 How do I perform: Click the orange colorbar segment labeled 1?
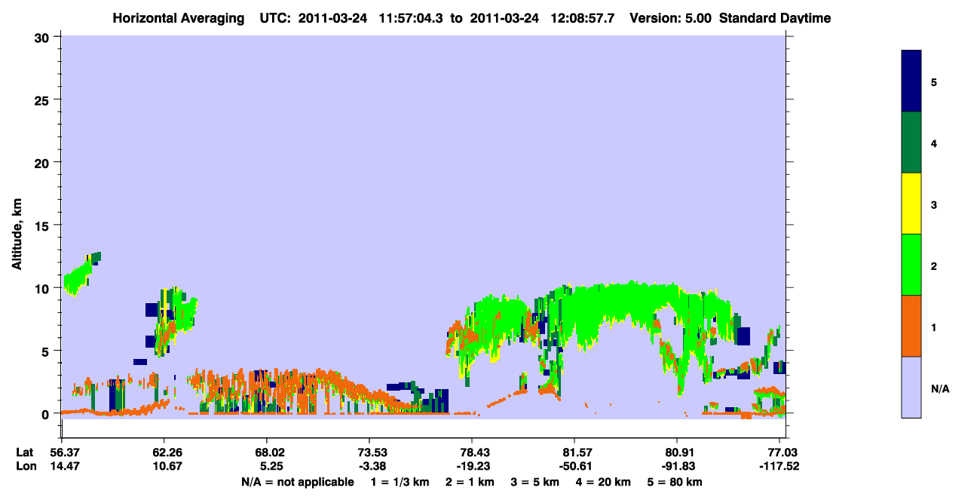pyautogui.click(x=911, y=326)
